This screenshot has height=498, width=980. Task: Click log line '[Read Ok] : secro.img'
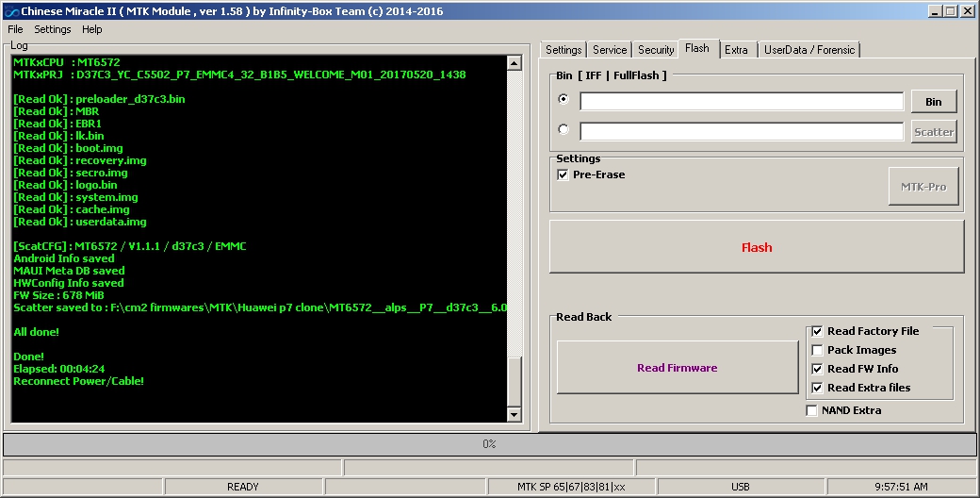(x=71, y=173)
